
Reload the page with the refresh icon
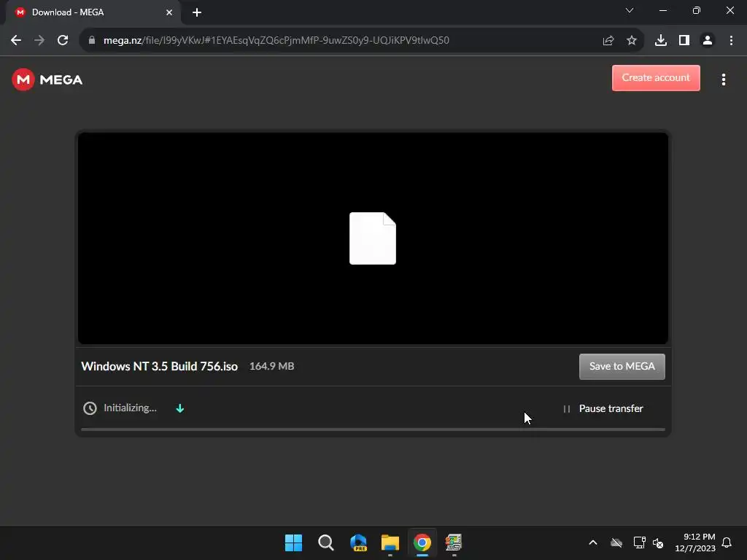(x=63, y=41)
